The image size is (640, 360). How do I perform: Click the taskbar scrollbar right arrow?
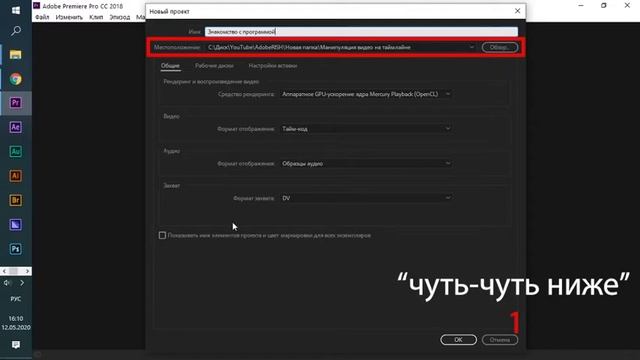click(x=27, y=271)
